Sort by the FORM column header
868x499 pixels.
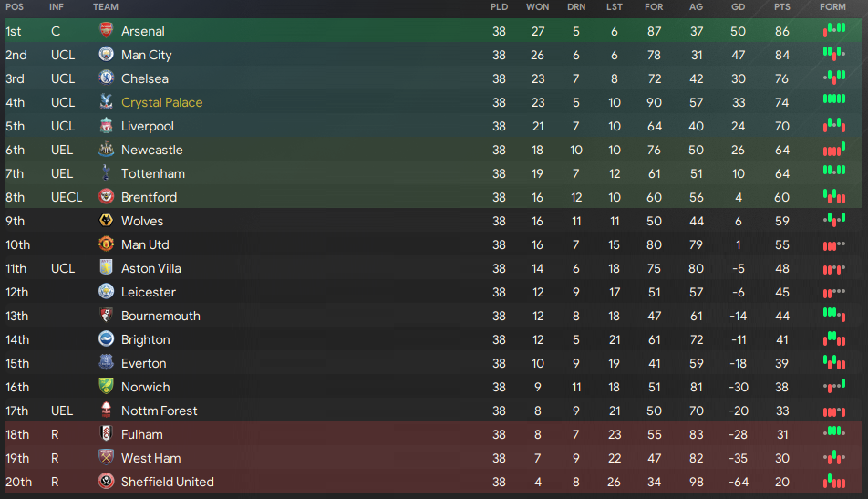[832, 6]
